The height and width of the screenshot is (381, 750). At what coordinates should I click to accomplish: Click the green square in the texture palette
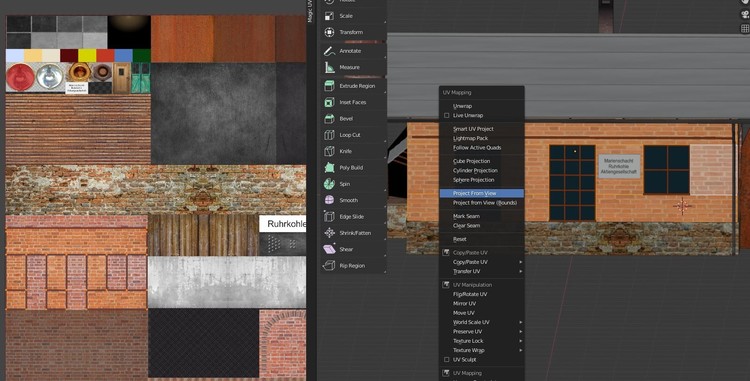pos(142,55)
